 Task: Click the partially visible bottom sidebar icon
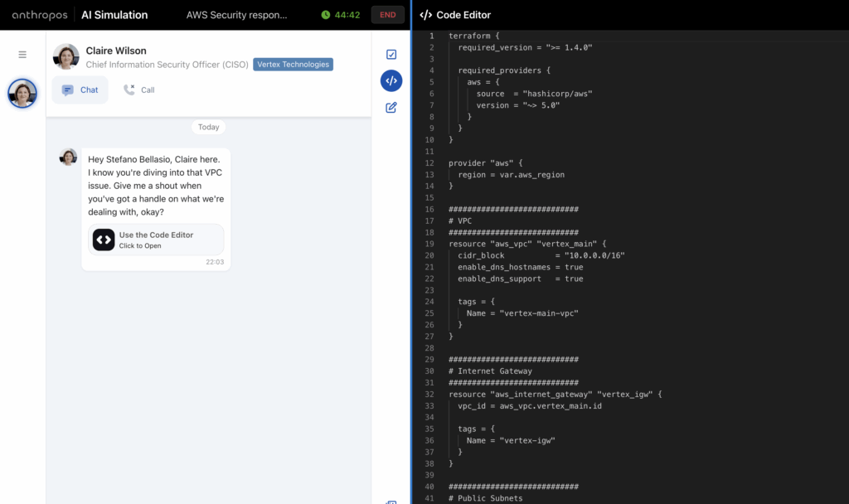tap(391, 501)
